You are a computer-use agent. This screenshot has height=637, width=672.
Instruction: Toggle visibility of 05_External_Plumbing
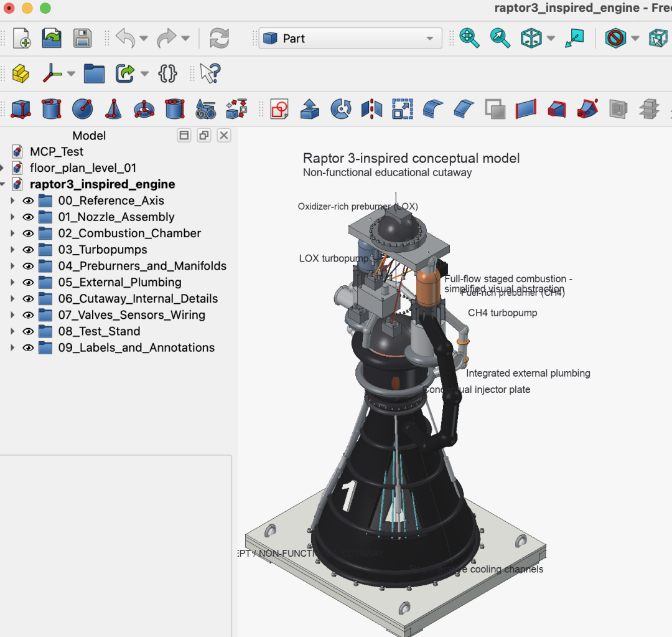pos(28,282)
